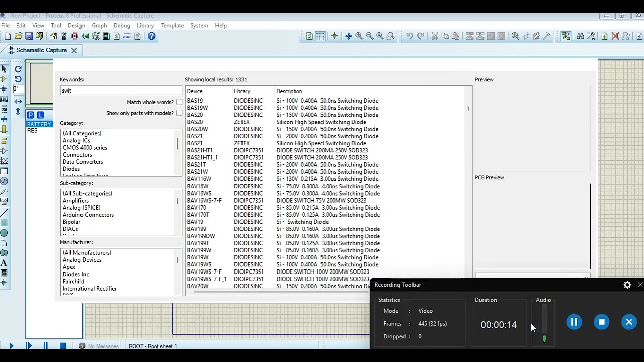Click the 'L' library manager button
This screenshot has height=362, width=644.
coord(40,115)
